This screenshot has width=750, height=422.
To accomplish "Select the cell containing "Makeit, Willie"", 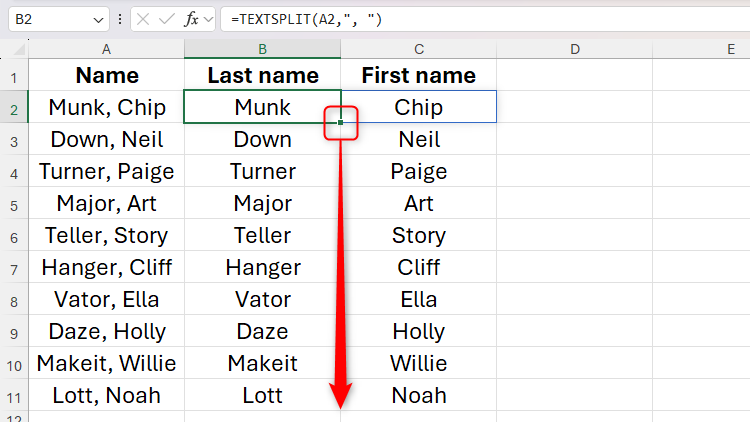I will tap(106, 363).
